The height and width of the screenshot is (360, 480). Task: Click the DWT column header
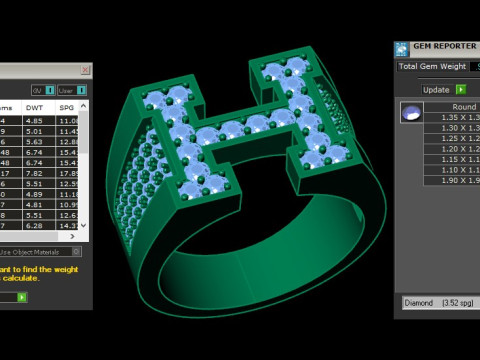pyautogui.click(x=34, y=108)
